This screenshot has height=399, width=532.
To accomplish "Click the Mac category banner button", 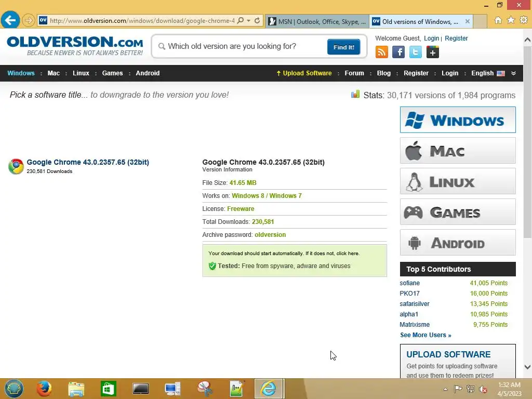I will click(458, 151).
